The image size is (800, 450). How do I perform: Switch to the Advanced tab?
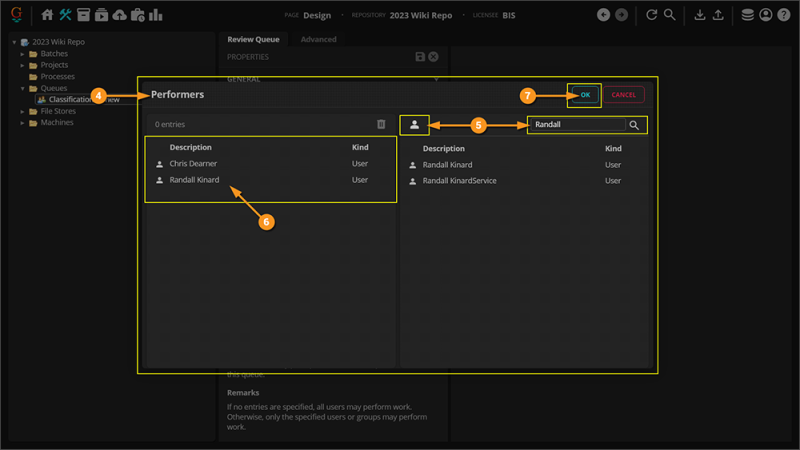pos(318,39)
